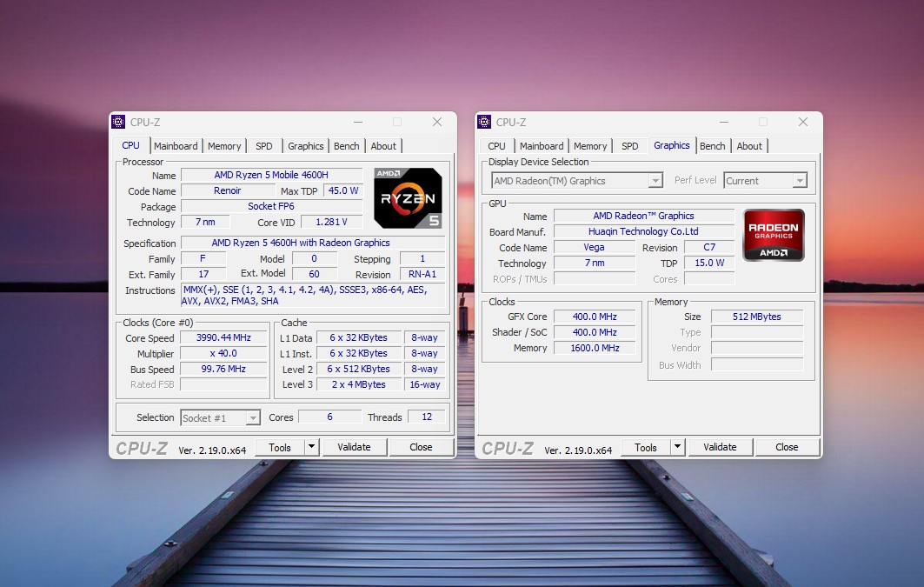Image resolution: width=924 pixels, height=587 pixels.
Task: Click Memory Size value 512 MBytes
Action: click(x=756, y=317)
